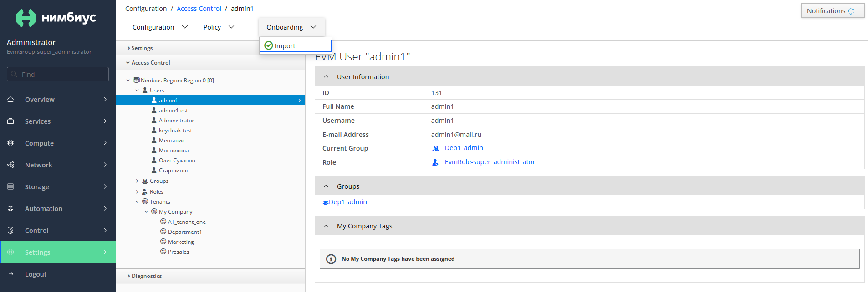Click the selected admin1 tree row
The height and width of the screenshot is (292, 868).
(x=210, y=100)
